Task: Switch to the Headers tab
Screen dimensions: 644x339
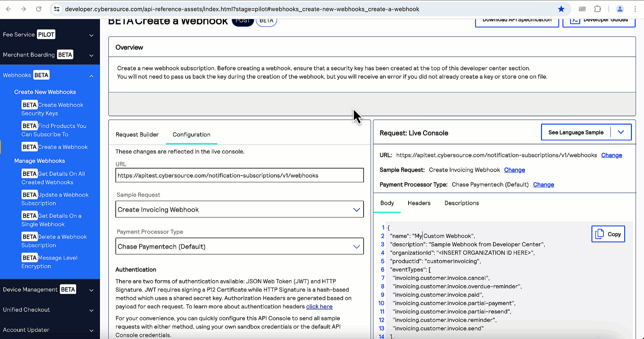Action: tap(419, 203)
